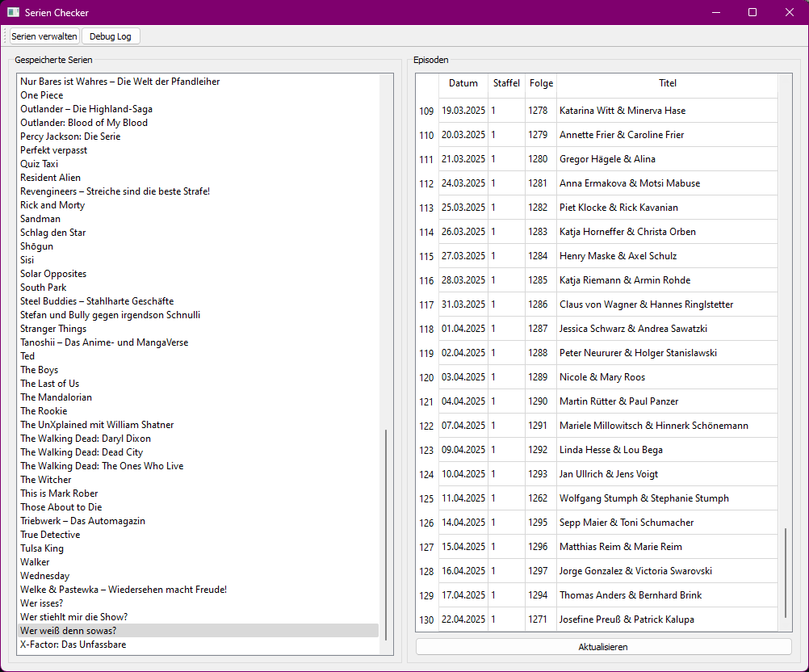Click the Serien Checker app icon

13,12
